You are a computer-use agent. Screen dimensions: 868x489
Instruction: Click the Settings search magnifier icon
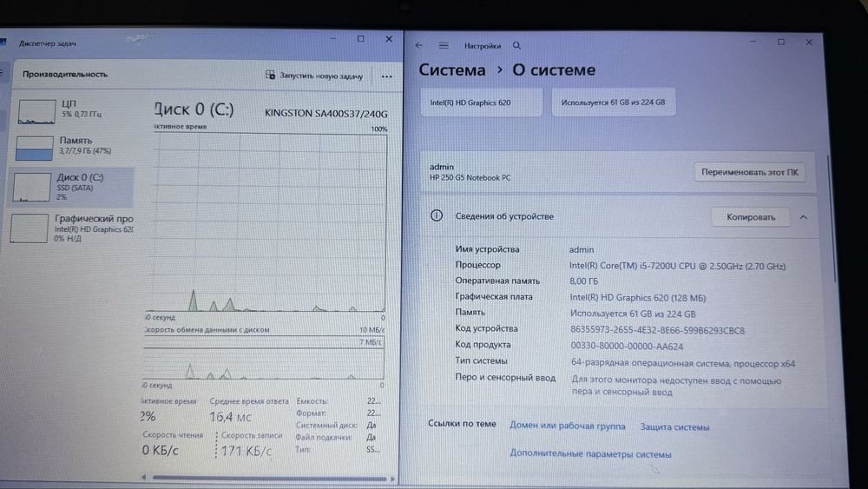(x=516, y=45)
